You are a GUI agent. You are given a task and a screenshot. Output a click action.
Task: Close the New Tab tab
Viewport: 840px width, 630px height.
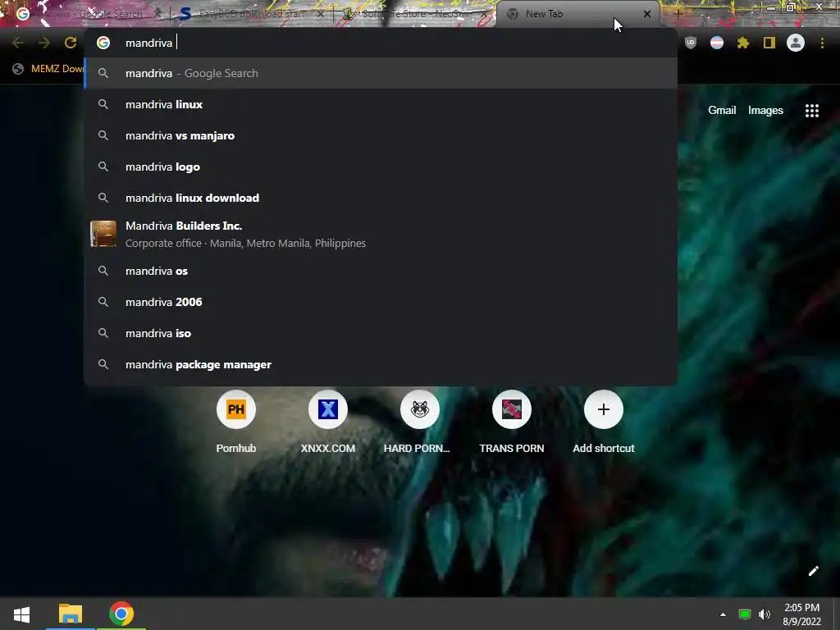pyautogui.click(x=647, y=14)
